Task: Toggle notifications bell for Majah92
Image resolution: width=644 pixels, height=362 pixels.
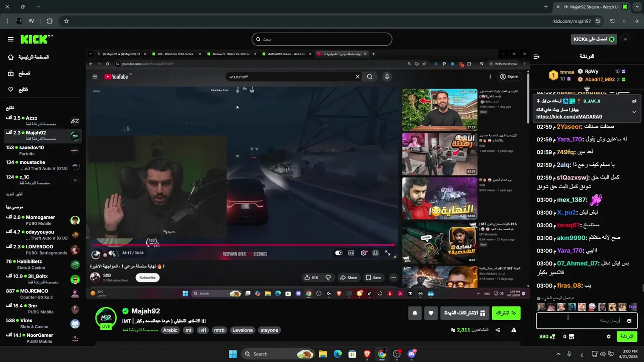Action: (x=415, y=313)
